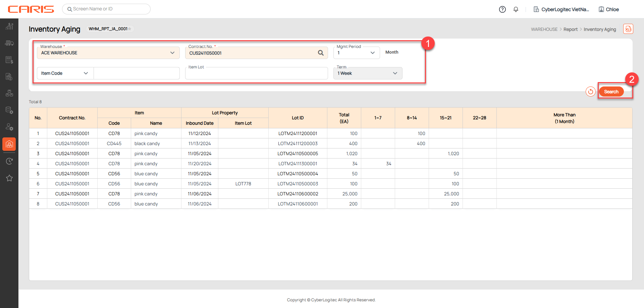Open the CyberLogitec VietNa... company menu
The width and height of the screenshot is (644, 308).
point(565,9)
